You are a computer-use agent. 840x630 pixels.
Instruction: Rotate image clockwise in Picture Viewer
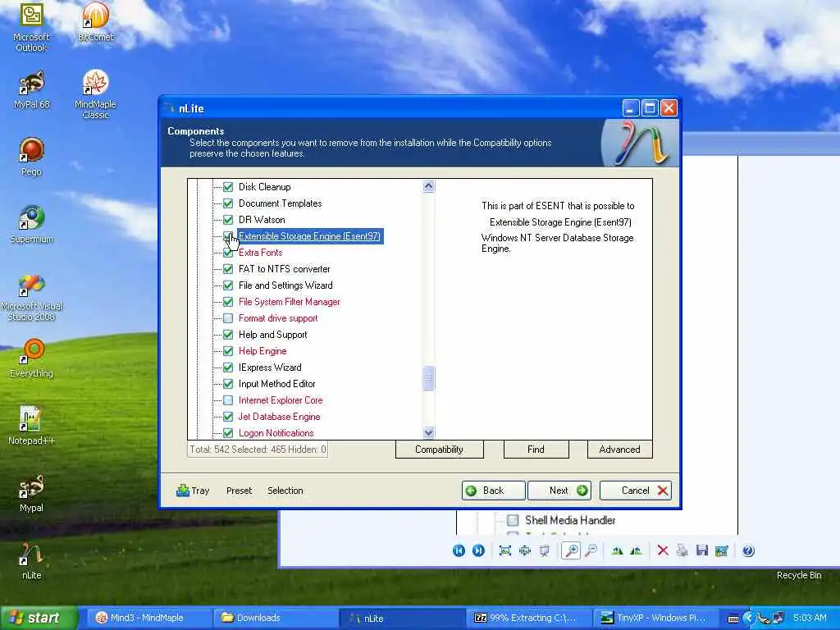point(617,550)
